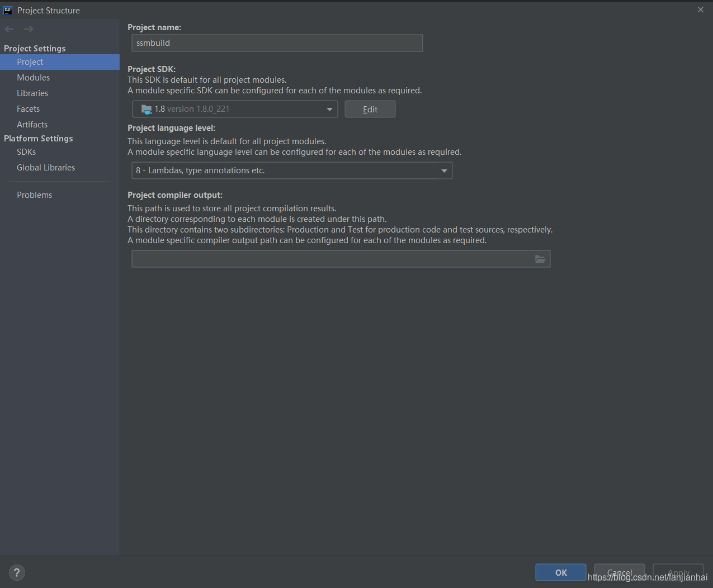Click the Apply button
This screenshot has width=713, height=588.
678,572
